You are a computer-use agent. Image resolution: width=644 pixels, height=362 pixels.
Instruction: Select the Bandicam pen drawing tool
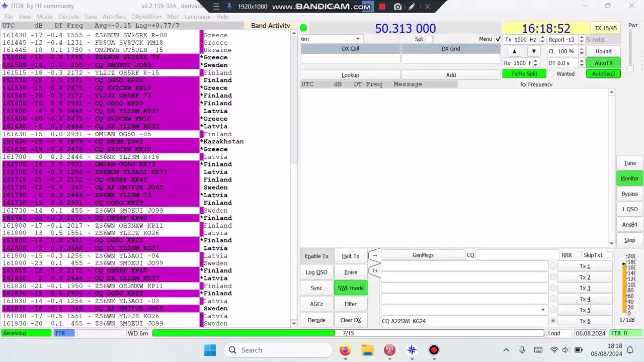(412, 7)
